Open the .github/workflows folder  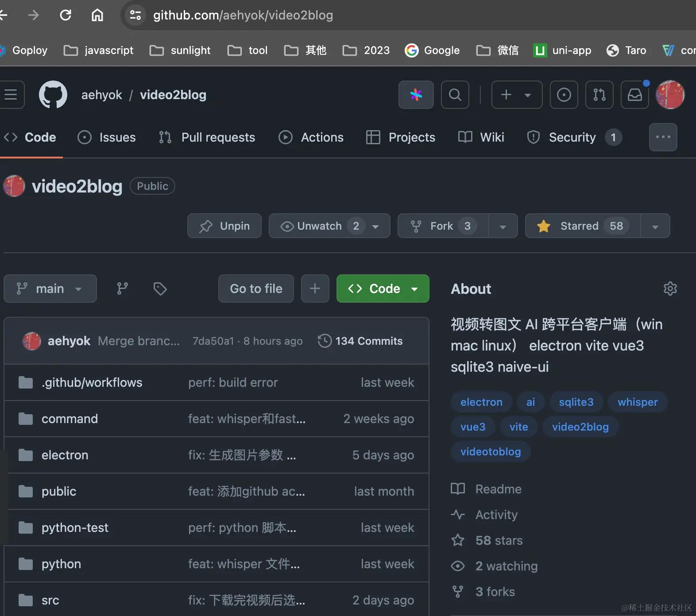[92, 382]
